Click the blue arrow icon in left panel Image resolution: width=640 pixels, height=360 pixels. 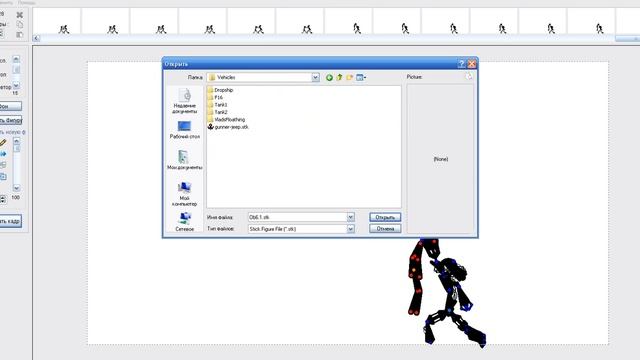[x=3, y=154]
